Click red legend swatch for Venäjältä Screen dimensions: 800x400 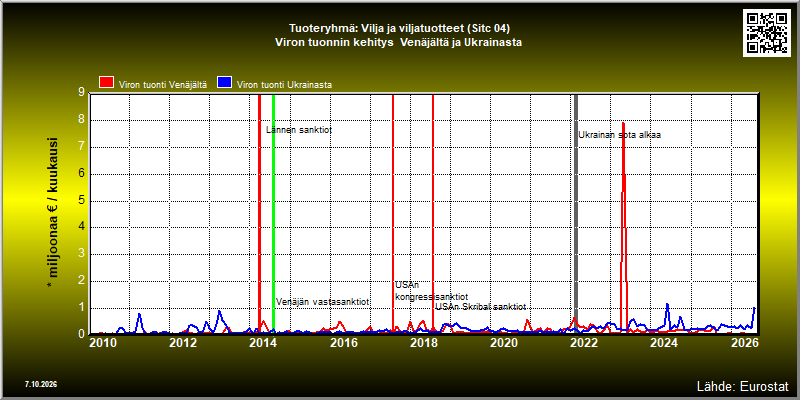point(107,83)
